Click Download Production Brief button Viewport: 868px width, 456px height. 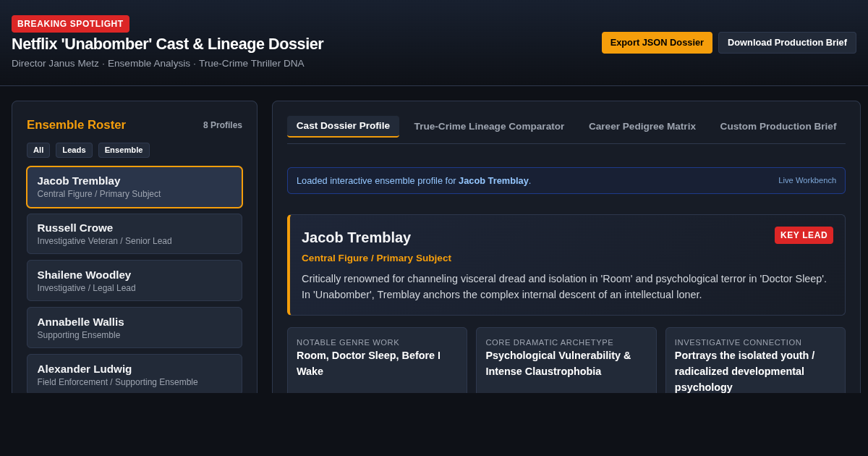(787, 43)
